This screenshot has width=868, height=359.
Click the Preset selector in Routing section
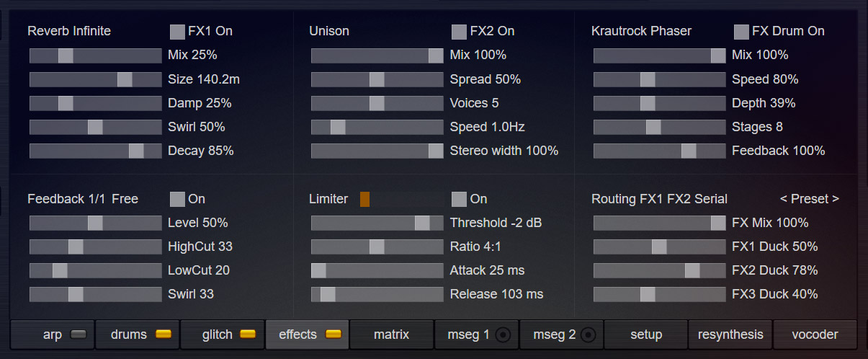810,199
